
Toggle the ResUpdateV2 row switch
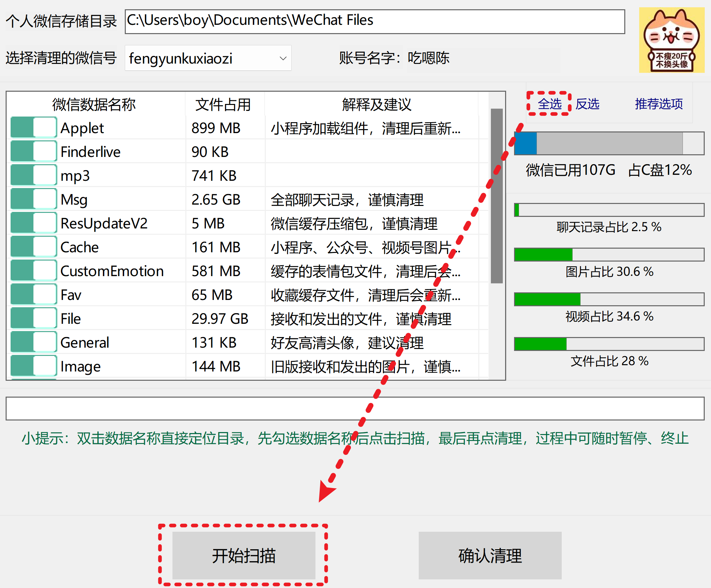[x=33, y=223]
